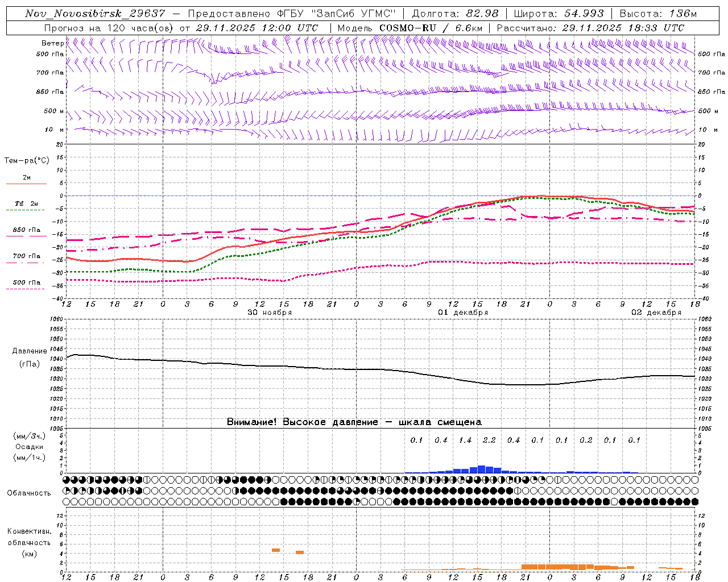Select the Рассчитано: 29.11.2025 18:33 UTC text
Viewport: 728px width, 582px height.
coord(590,28)
